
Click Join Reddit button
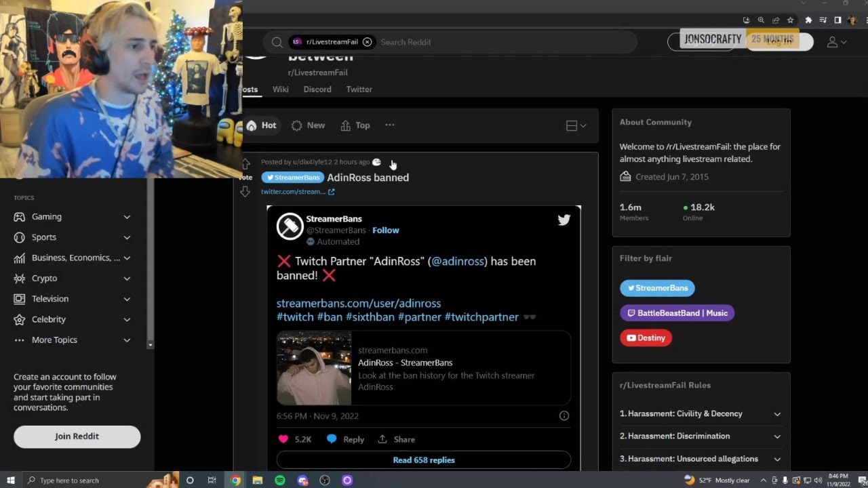coord(77,436)
